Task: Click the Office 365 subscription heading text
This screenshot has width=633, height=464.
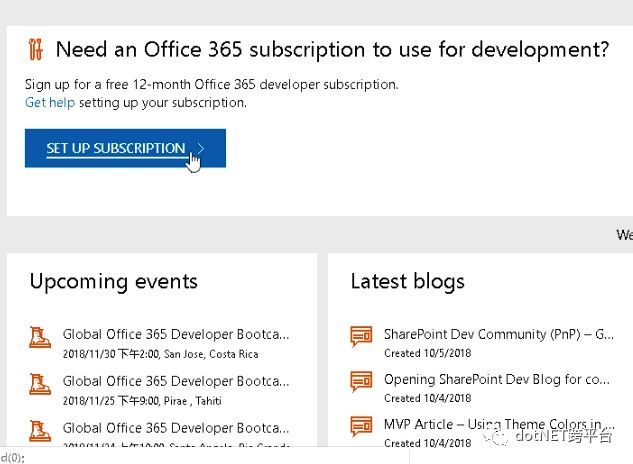Action: 332,49
